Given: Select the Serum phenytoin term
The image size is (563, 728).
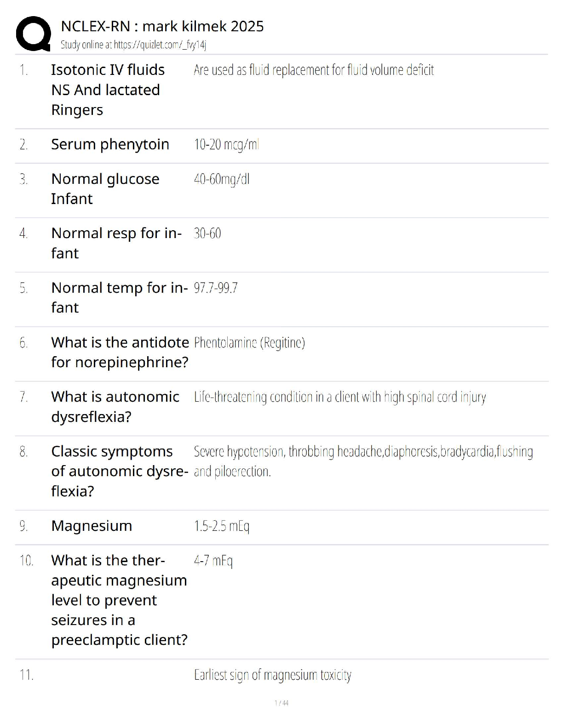Looking at the screenshot, I should [110, 144].
